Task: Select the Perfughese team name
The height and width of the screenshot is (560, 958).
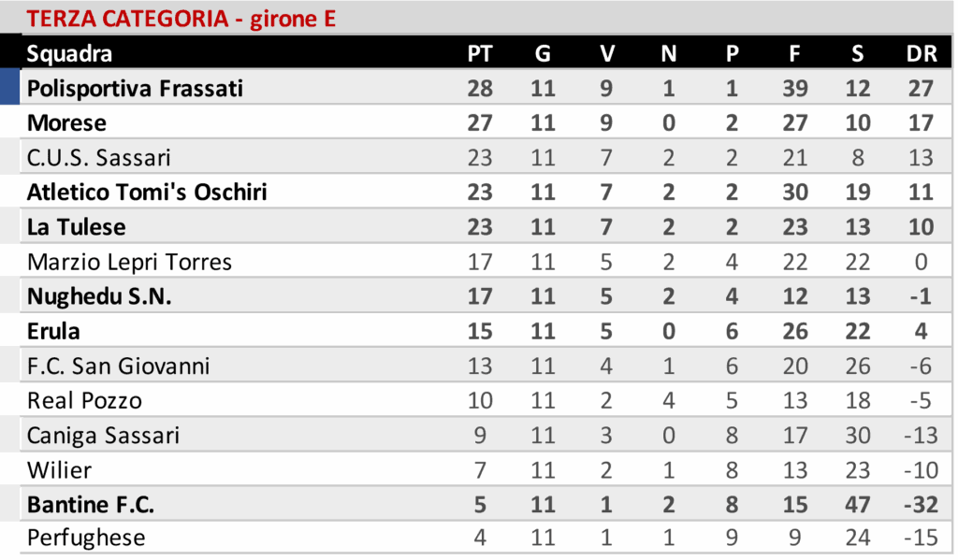Action: coord(86,538)
